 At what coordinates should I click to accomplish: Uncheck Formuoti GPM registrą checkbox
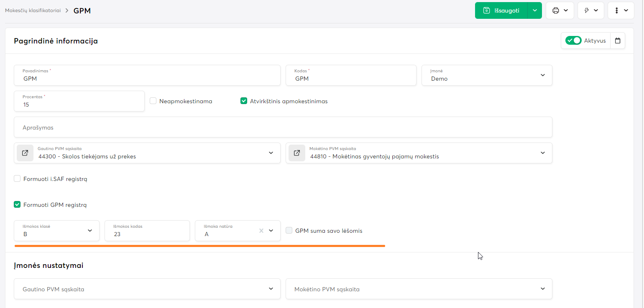[17, 205]
